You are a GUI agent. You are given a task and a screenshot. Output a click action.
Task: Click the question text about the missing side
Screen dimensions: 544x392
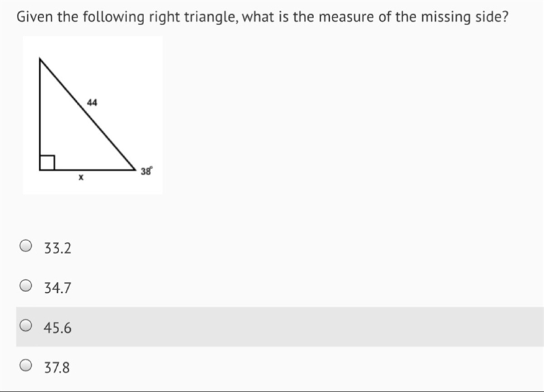coord(262,16)
